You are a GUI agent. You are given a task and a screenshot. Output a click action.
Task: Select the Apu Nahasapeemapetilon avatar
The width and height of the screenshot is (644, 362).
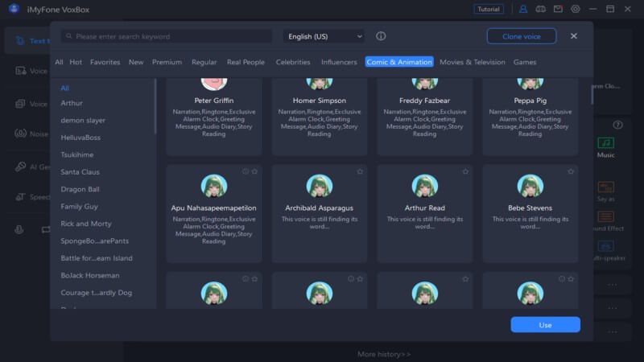214,186
